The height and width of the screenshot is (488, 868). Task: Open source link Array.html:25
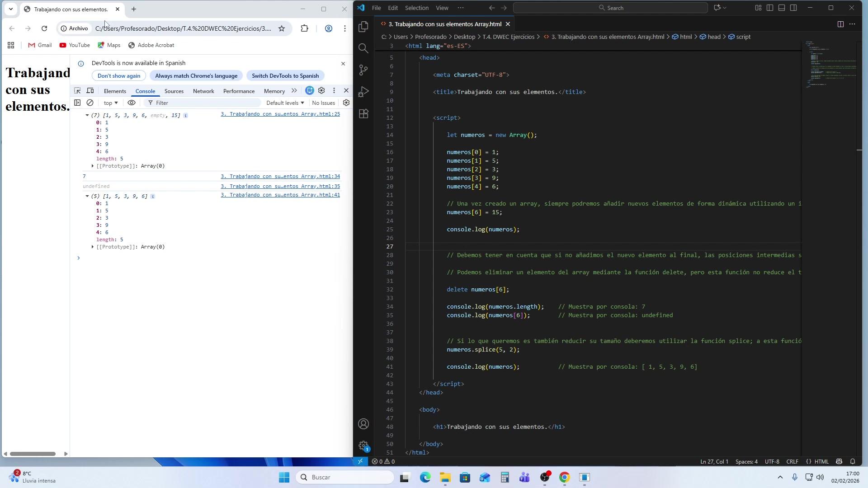pos(280,114)
